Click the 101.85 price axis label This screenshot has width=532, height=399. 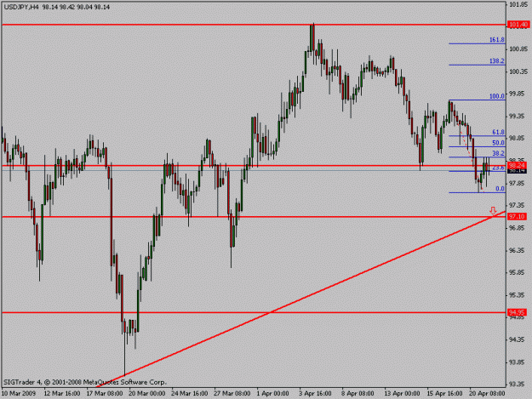click(518, 5)
